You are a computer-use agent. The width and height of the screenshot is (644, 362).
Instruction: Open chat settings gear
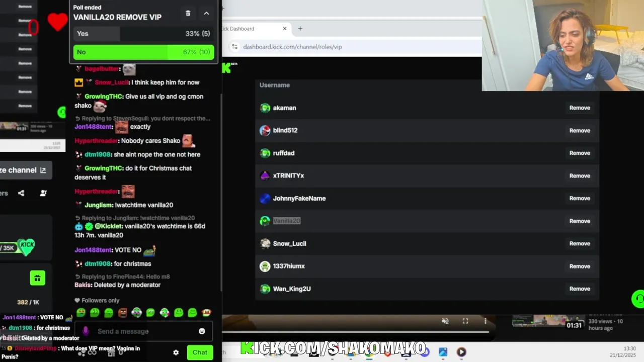pos(176,352)
